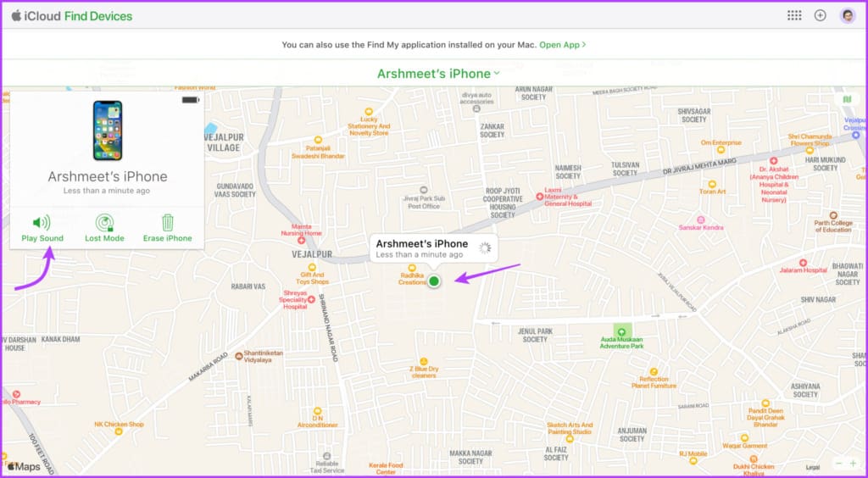This screenshot has width=868, height=478.
Task: Click Om Enterprise store pin
Action: click(x=721, y=149)
